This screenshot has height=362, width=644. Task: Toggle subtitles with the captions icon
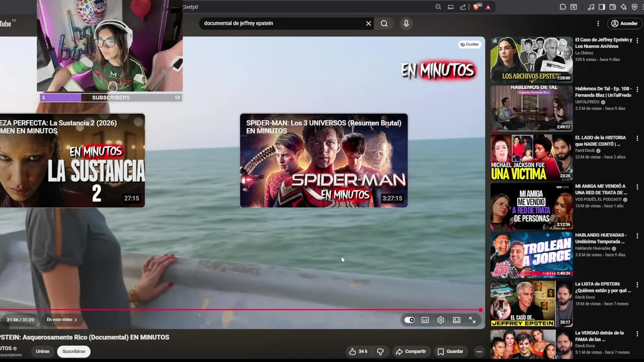(425, 320)
